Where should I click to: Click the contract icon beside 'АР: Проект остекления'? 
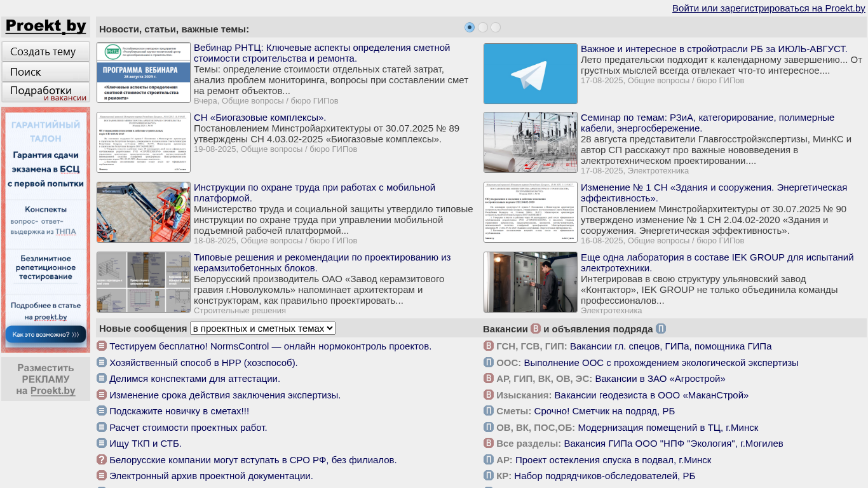pos(489,459)
